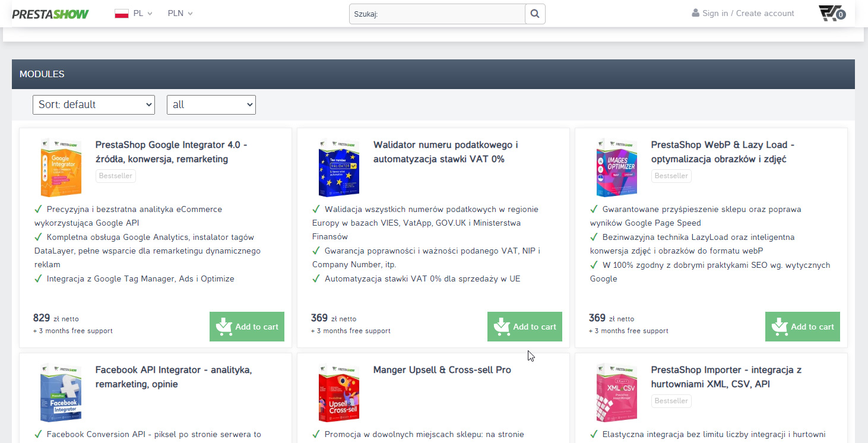The height and width of the screenshot is (443, 868).
Task: Open Images Optimizer product box image
Action: [616, 167]
